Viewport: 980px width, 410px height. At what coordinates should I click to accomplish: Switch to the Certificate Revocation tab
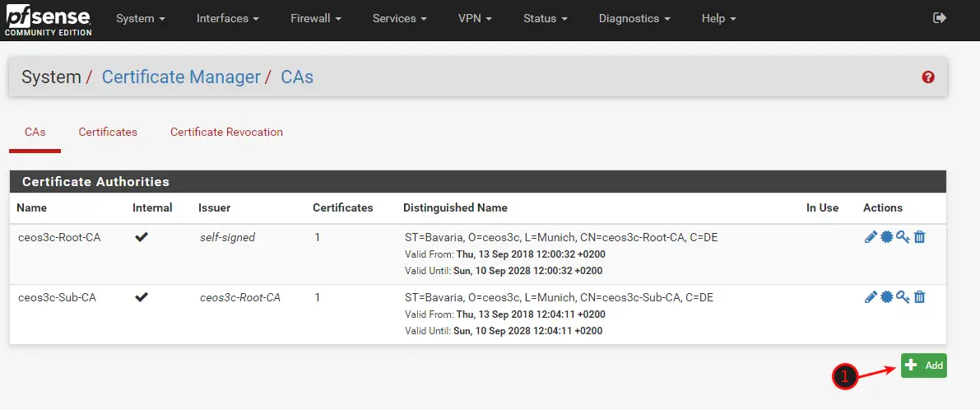(x=226, y=132)
